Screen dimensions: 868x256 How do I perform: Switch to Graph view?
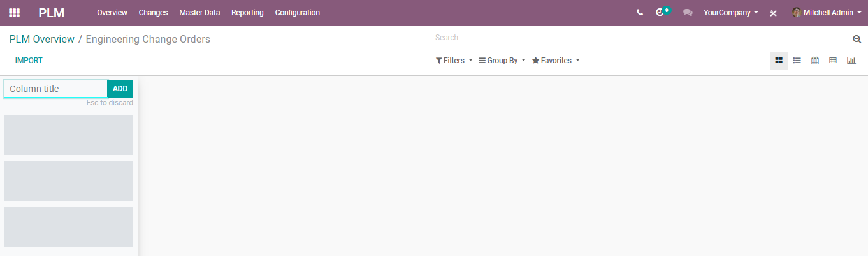(851, 61)
